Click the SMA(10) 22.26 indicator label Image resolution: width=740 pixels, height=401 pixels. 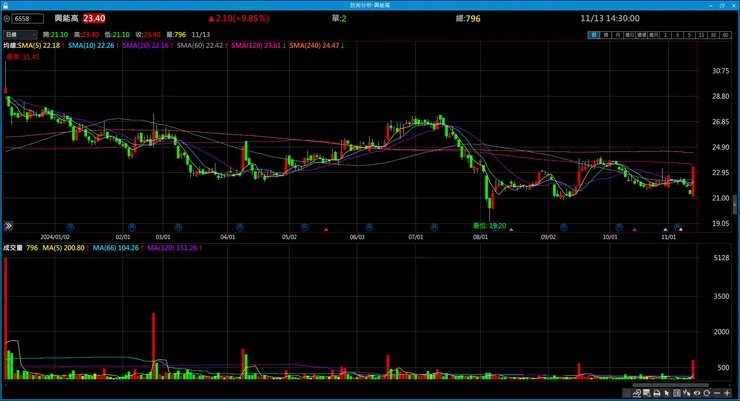pyautogui.click(x=91, y=45)
